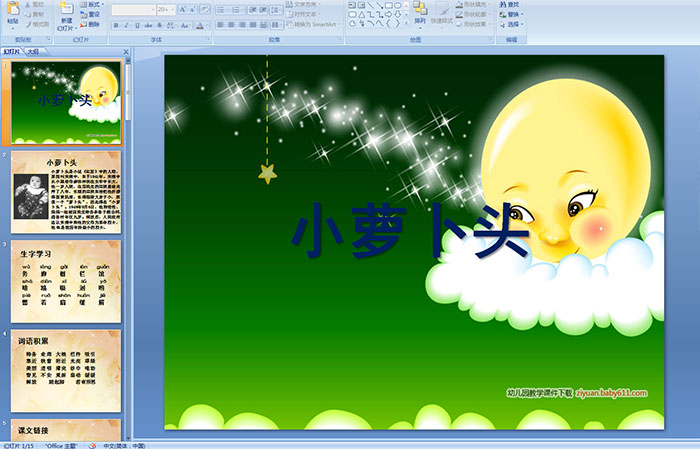Select the Oval shape in gallery
The width and height of the screenshot is (700, 449).
397,5
